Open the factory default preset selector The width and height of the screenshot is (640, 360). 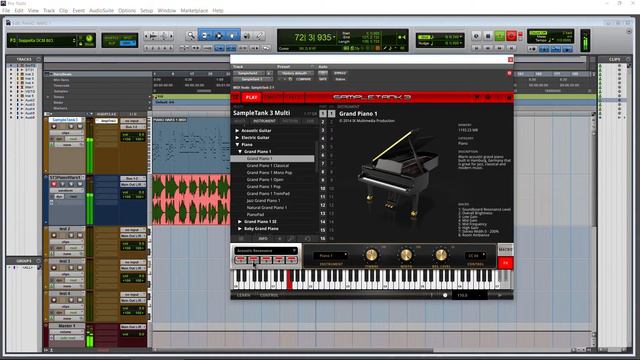(296, 73)
